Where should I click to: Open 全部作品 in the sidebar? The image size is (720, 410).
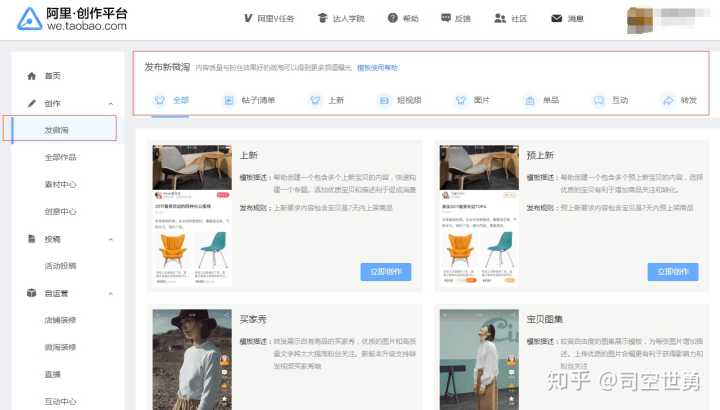[x=60, y=157]
